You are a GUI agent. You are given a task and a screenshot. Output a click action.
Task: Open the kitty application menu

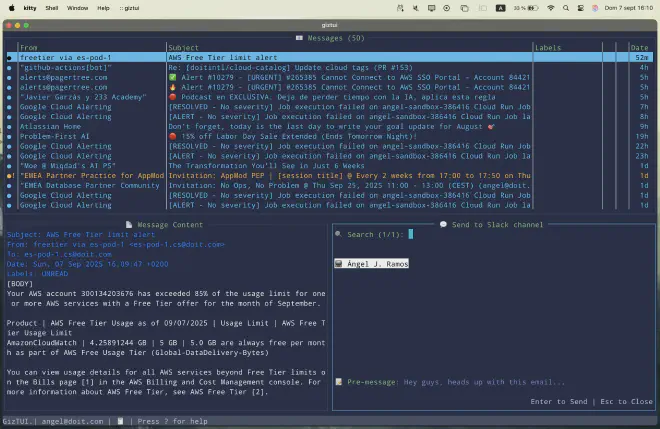pos(29,8)
